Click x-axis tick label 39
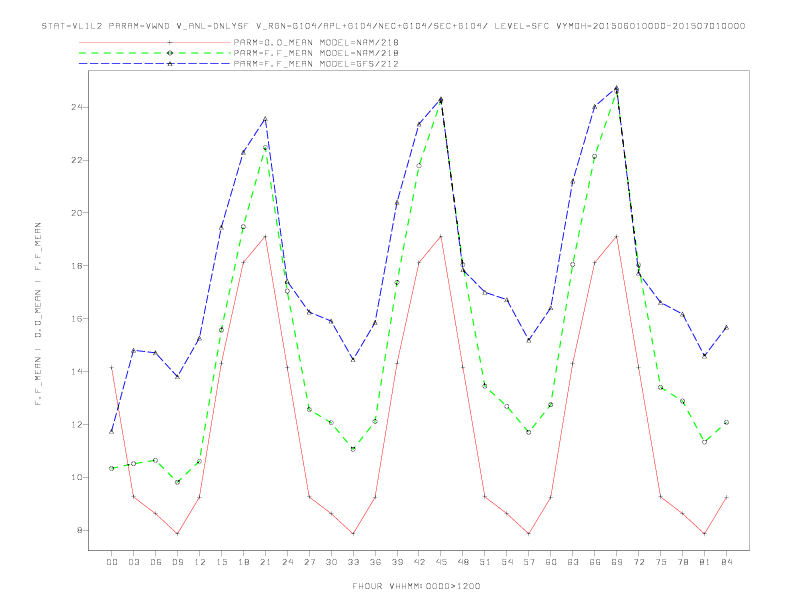792x612 pixels. click(397, 562)
